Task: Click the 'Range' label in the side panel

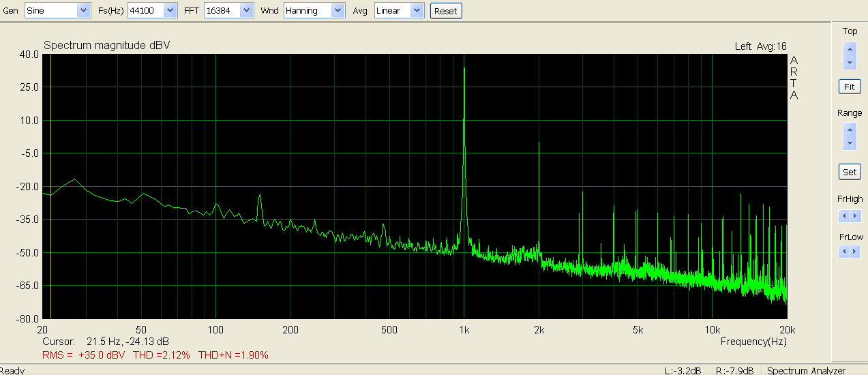Action: [x=850, y=113]
